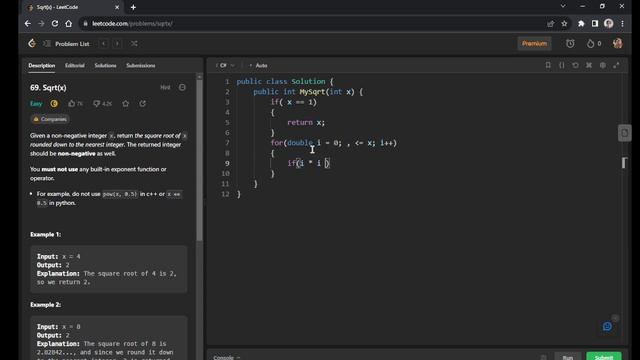Add problem to favorites with star icon
Viewport: 640px width, 360px height.
(x=126, y=104)
